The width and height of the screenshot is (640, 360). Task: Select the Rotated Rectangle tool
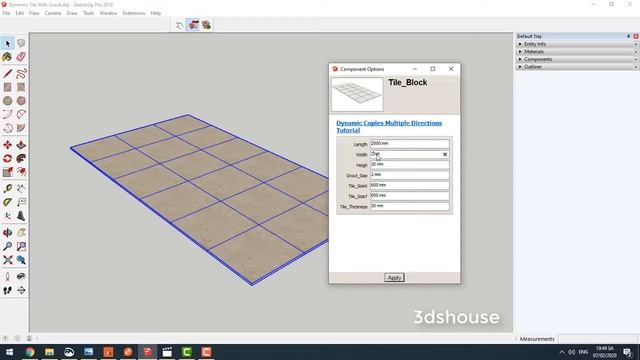tap(21, 87)
